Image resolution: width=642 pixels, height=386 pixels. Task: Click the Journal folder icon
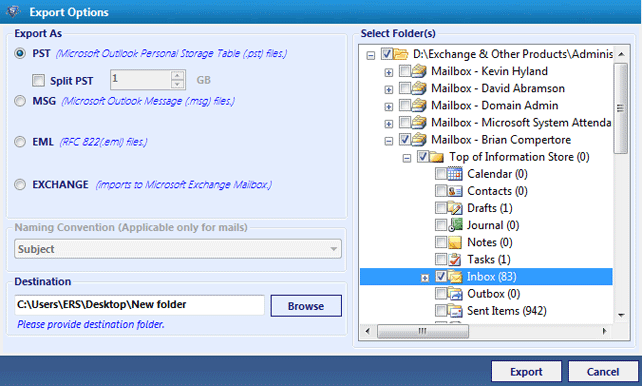tap(455, 226)
